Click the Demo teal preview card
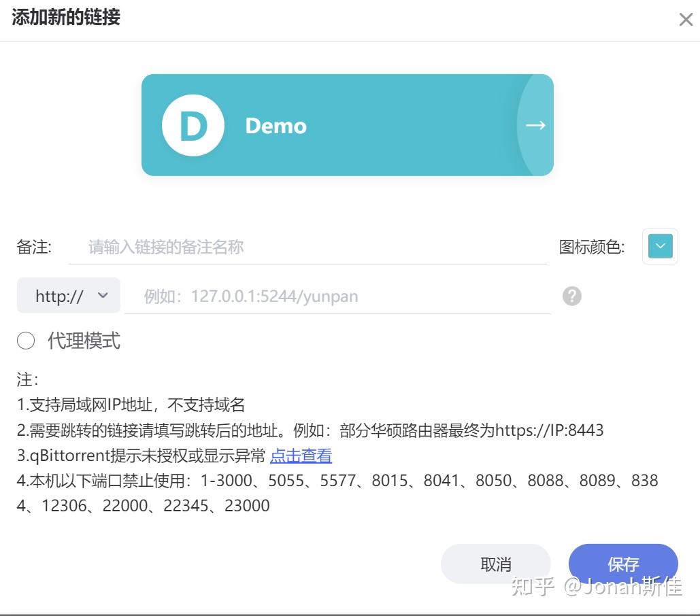Image resolution: width=700 pixels, height=616 pixels. [347, 125]
